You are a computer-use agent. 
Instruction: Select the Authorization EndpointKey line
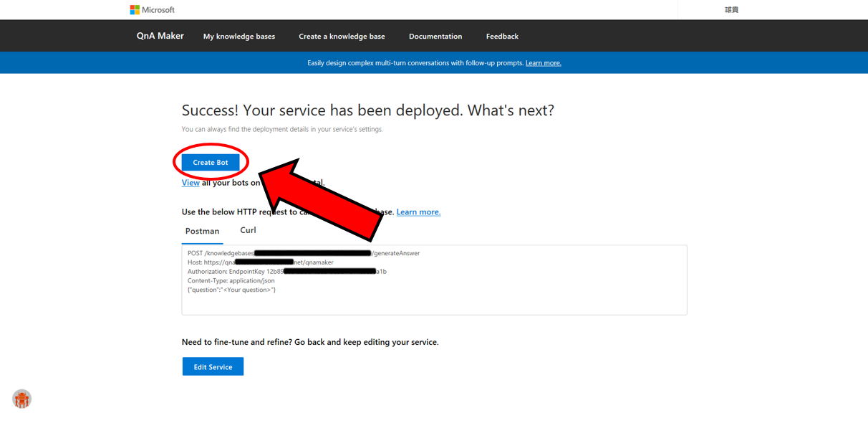pos(287,272)
